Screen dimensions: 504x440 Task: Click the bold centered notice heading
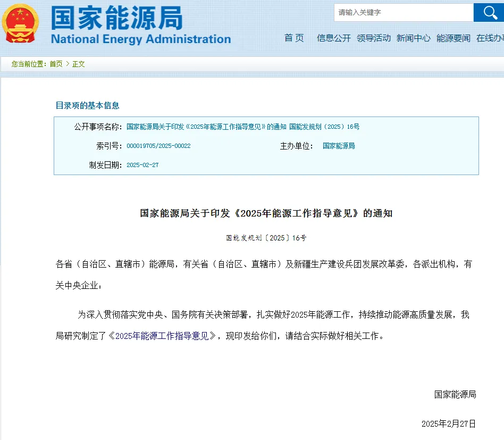(266, 213)
